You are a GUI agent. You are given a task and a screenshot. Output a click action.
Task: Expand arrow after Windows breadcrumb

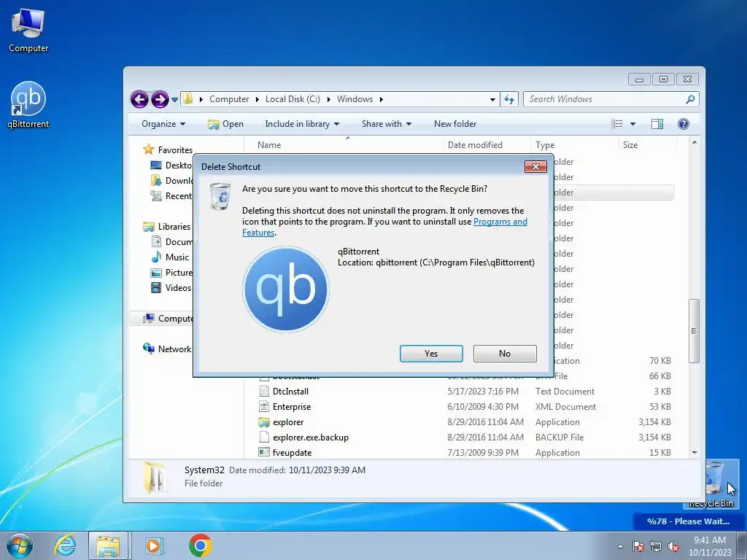pyautogui.click(x=381, y=99)
